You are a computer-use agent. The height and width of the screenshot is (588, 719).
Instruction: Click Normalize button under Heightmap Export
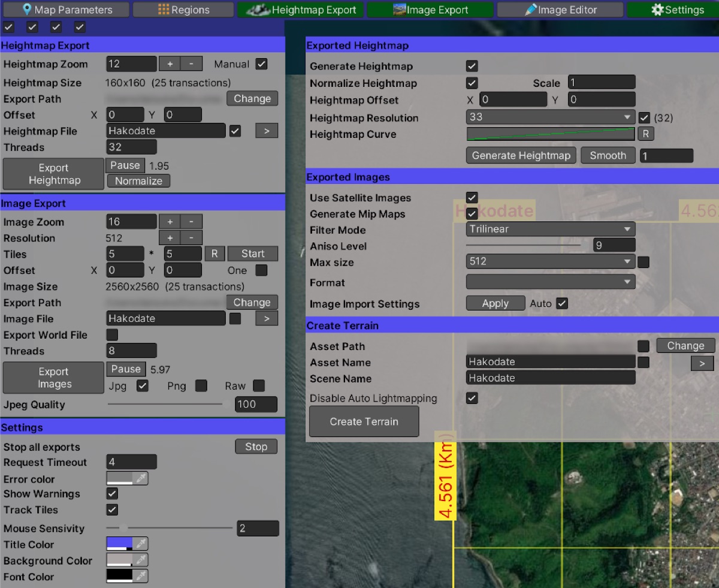138,181
